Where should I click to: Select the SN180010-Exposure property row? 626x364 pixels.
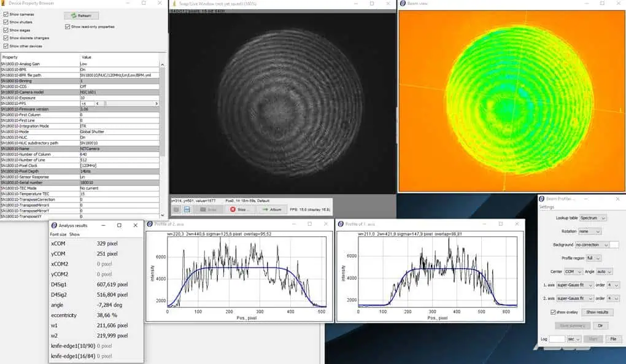pos(80,98)
